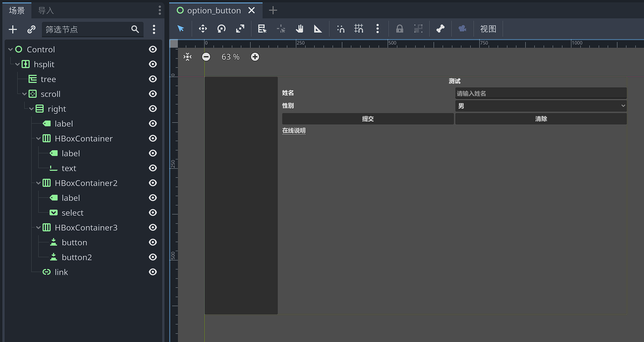644x342 pixels.
Task: Switch to the 导入 tab
Action: coord(45,10)
